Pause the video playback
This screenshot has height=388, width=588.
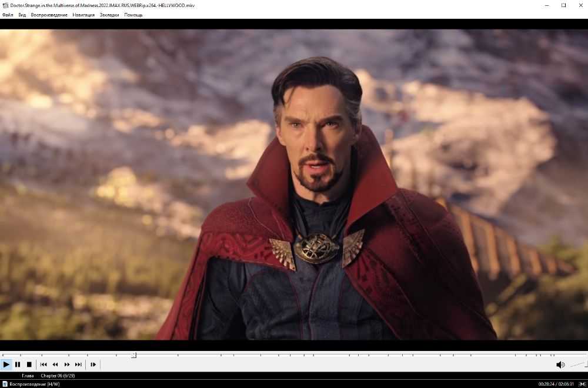[18, 364]
